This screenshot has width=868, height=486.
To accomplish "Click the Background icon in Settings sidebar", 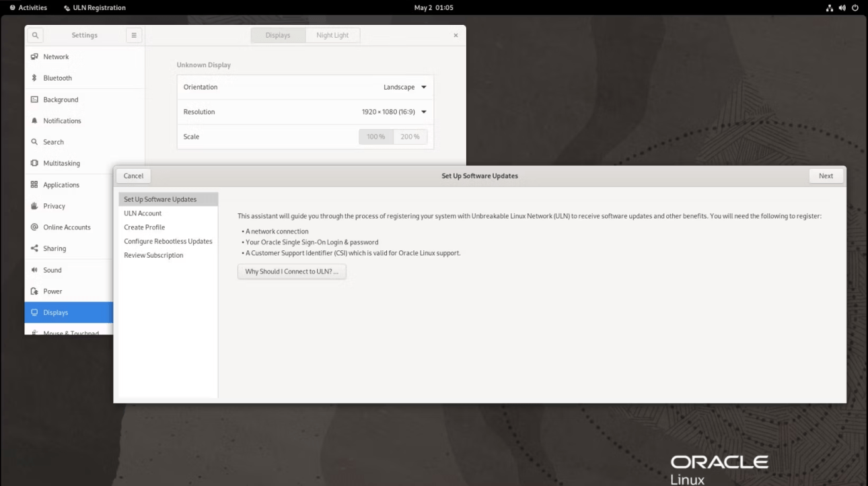I will 34,100.
